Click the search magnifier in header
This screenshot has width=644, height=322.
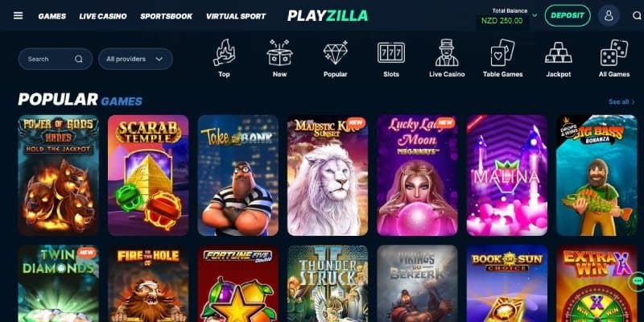pos(637,16)
